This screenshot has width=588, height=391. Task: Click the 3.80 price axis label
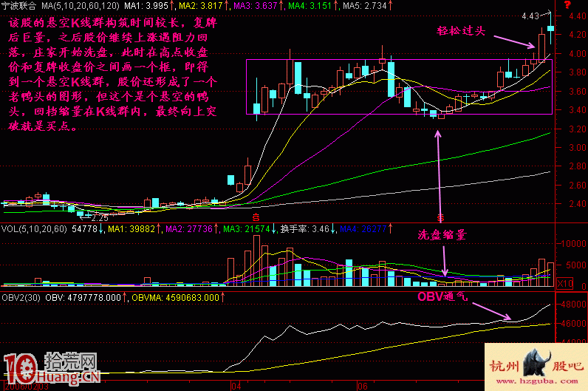tap(577, 72)
